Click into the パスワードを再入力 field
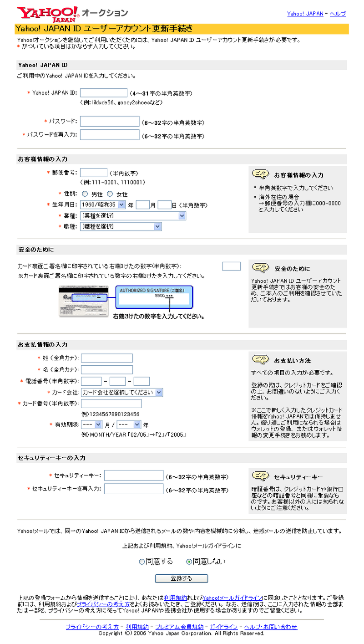The height and width of the screenshot is (644, 364). pyautogui.click(x=110, y=134)
